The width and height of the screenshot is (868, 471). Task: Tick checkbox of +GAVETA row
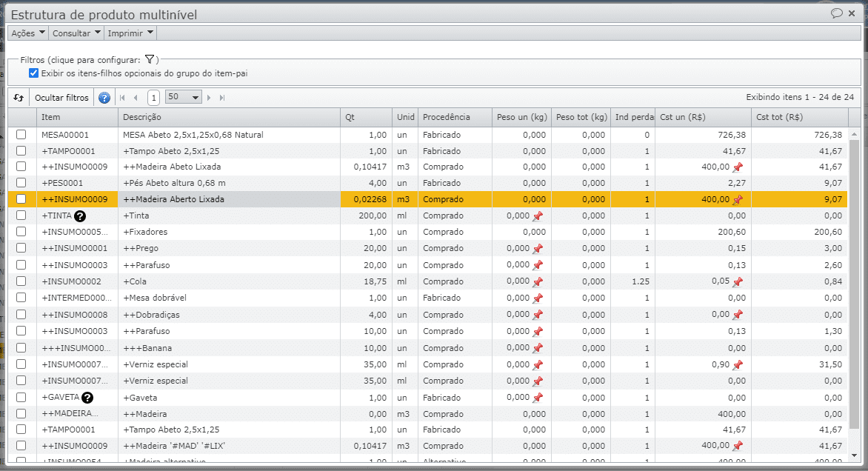tap(21, 398)
